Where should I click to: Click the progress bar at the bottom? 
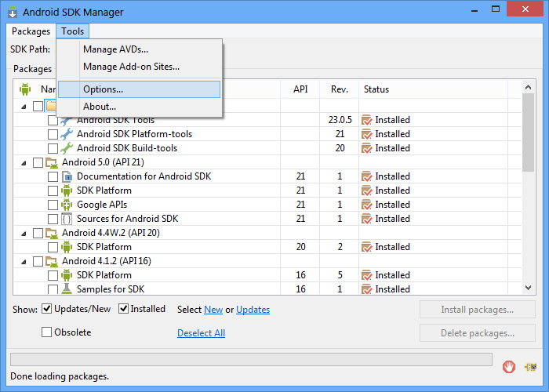(x=251, y=359)
